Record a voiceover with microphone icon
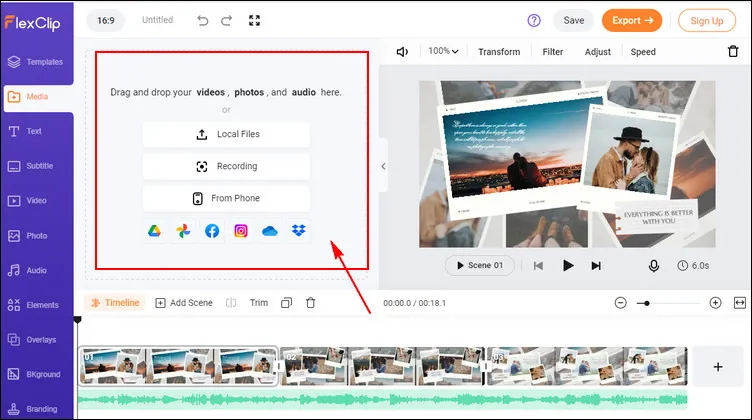This screenshot has width=752, height=420. pyautogui.click(x=653, y=266)
